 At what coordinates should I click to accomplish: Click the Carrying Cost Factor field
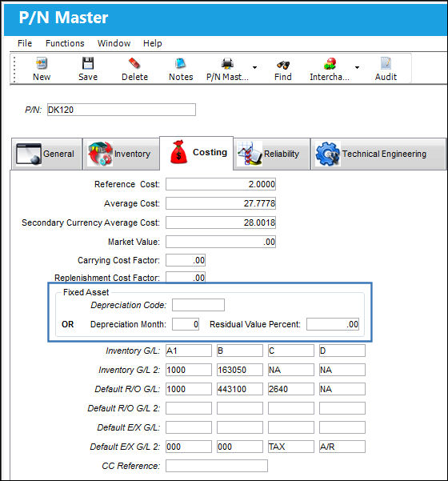click(x=186, y=260)
